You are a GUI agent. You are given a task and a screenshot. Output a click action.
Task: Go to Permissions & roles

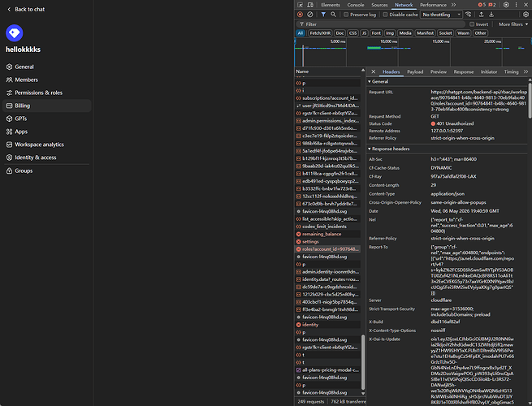point(46,93)
